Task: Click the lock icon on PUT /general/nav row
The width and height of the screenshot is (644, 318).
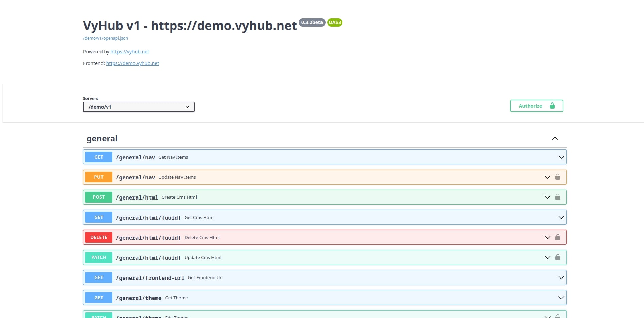Action: tap(558, 177)
